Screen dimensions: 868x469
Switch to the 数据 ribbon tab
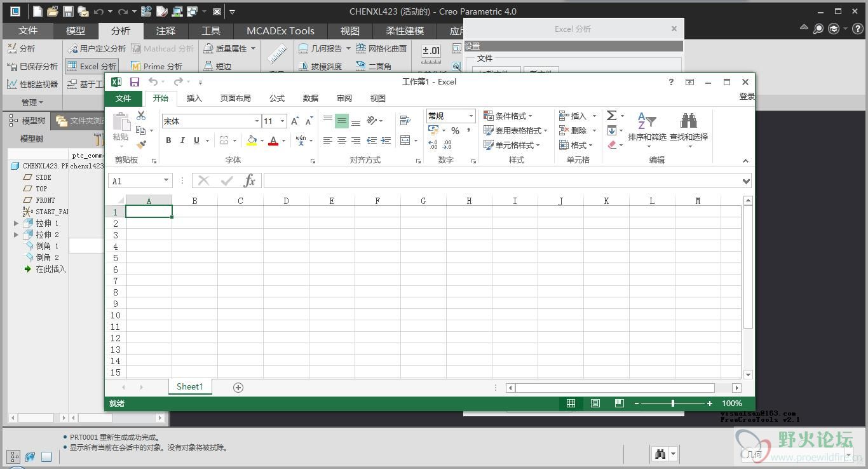point(310,98)
